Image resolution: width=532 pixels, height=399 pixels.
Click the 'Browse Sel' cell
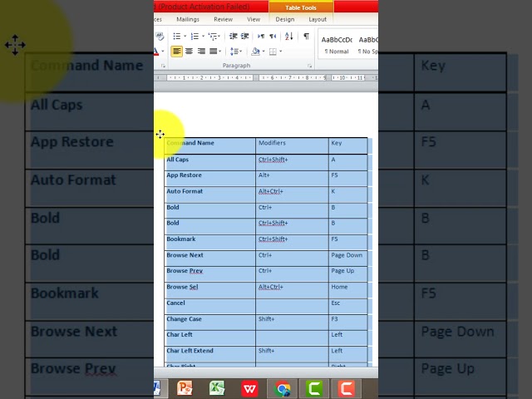pos(210,290)
